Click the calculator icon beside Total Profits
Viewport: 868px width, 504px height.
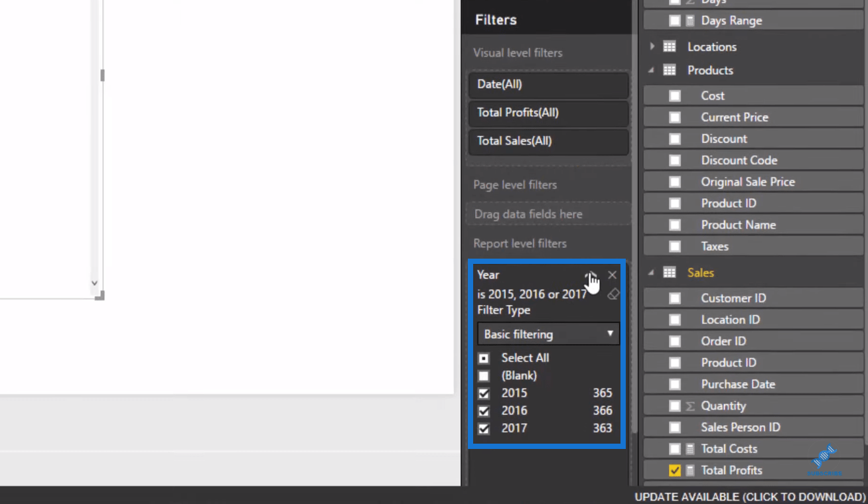click(x=690, y=470)
